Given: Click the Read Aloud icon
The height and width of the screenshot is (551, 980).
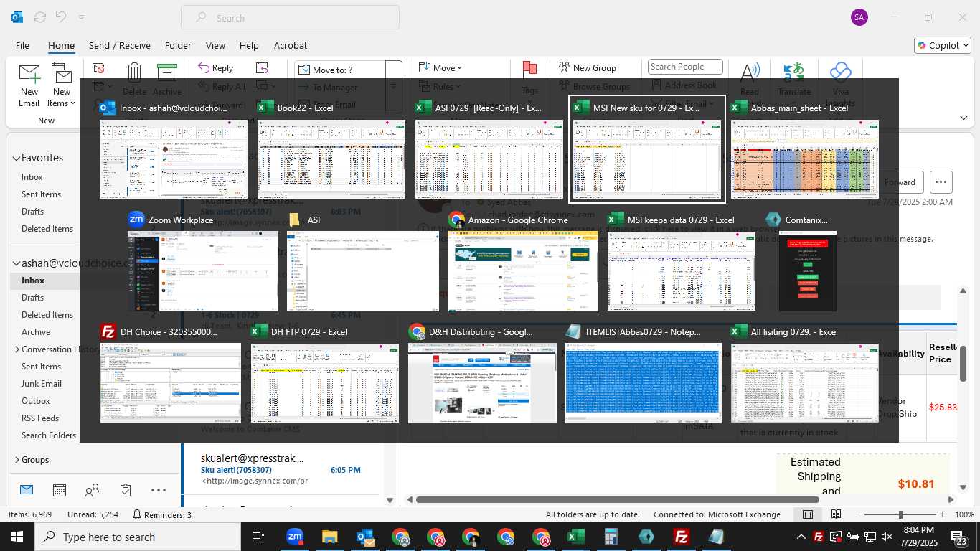Looking at the screenshot, I should point(750,72).
